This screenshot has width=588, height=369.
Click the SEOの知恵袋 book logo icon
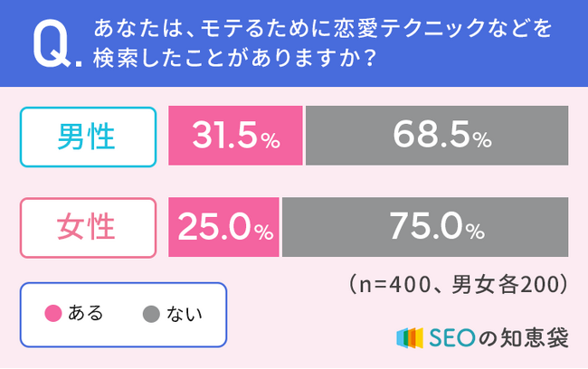tap(411, 336)
